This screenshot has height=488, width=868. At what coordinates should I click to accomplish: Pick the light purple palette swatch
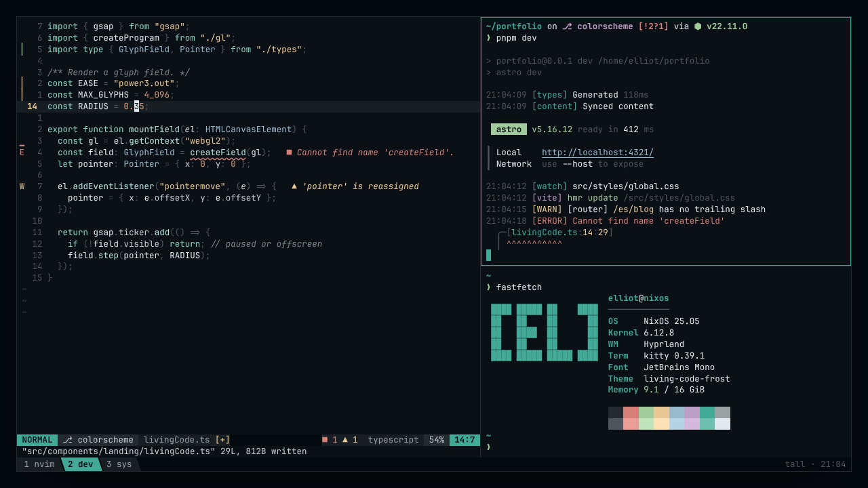692,424
